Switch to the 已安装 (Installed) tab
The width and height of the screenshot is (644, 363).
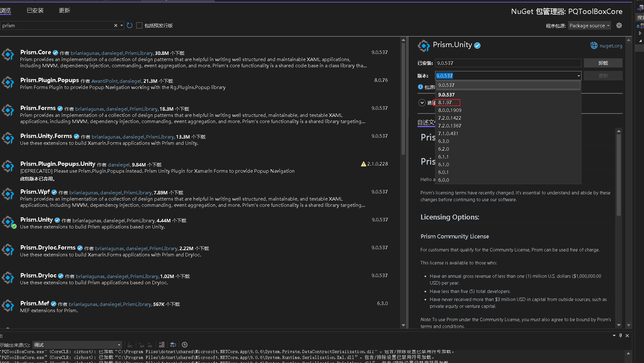pos(35,11)
